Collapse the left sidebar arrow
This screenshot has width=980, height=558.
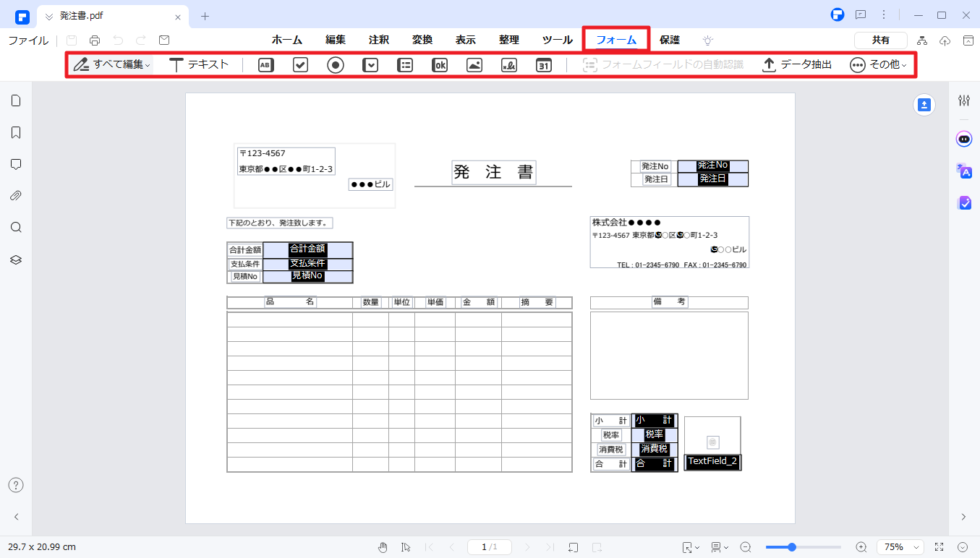16,517
